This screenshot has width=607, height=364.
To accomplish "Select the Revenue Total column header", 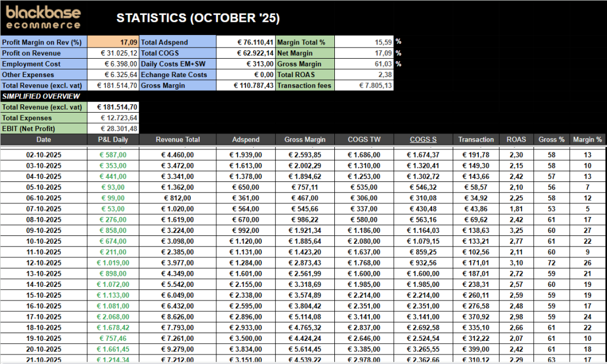I will pyautogui.click(x=178, y=139).
